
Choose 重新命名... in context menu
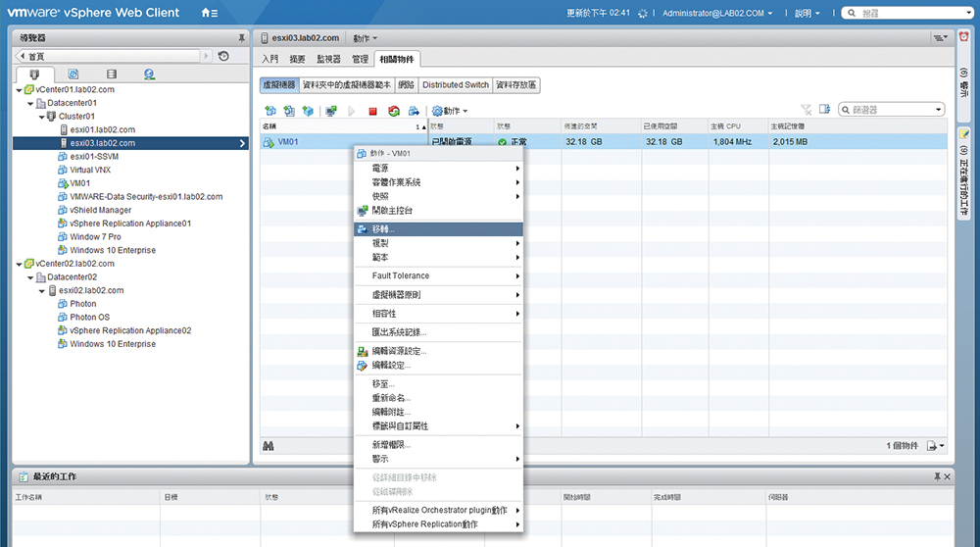[x=438, y=398]
